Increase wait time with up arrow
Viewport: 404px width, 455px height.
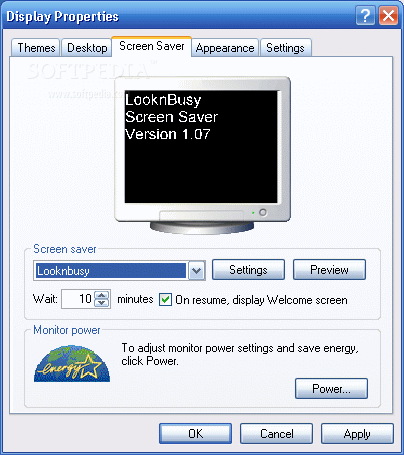(102, 295)
